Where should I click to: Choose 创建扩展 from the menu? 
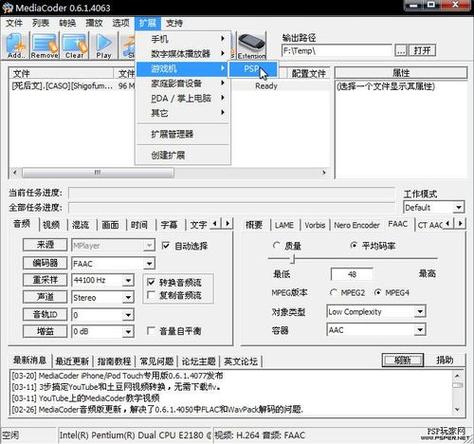click(x=183, y=155)
